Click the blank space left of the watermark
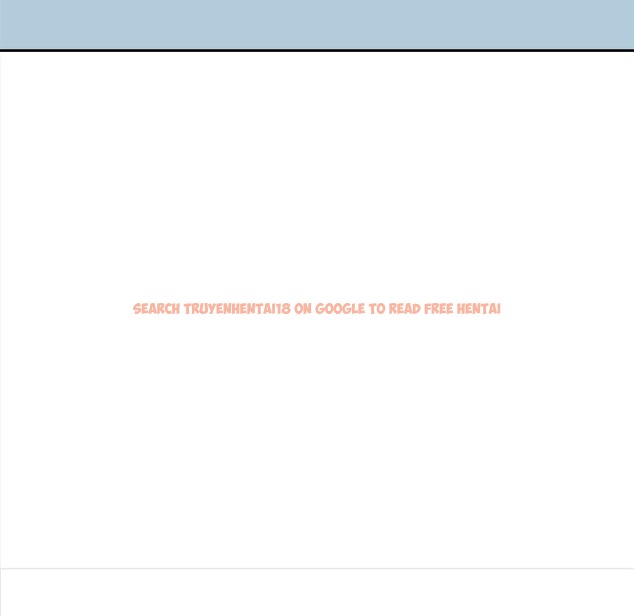Viewport: 634px width, 616px height. 65,309
